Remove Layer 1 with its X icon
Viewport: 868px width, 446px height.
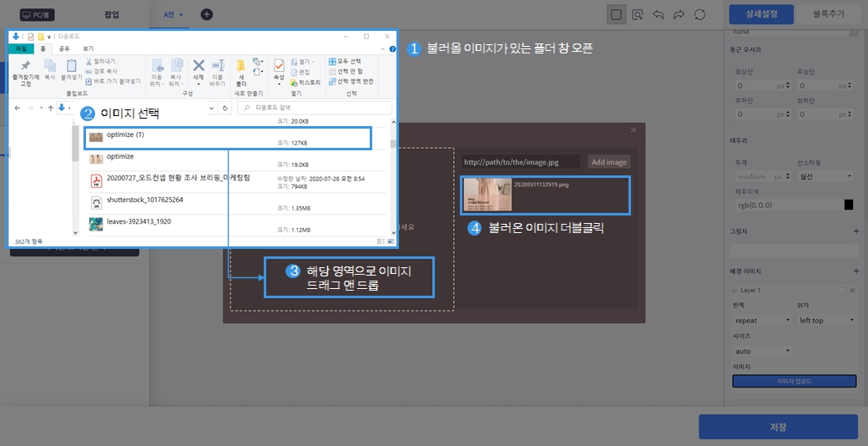click(852, 291)
